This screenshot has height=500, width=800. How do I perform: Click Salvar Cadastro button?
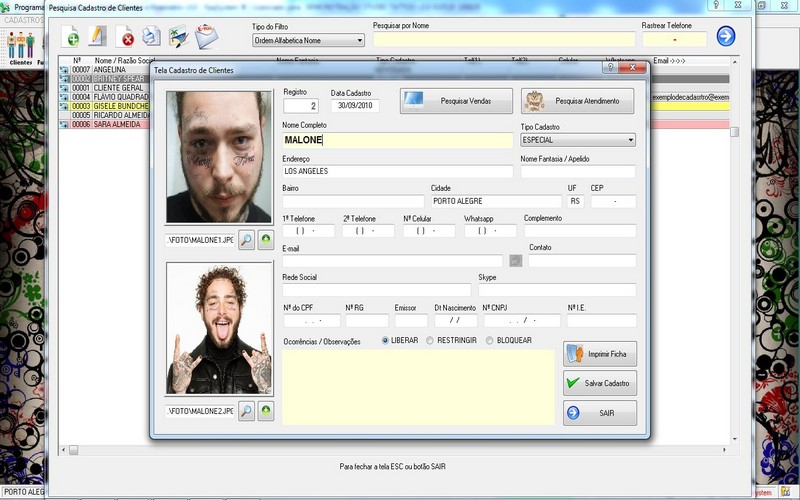point(600,383)
